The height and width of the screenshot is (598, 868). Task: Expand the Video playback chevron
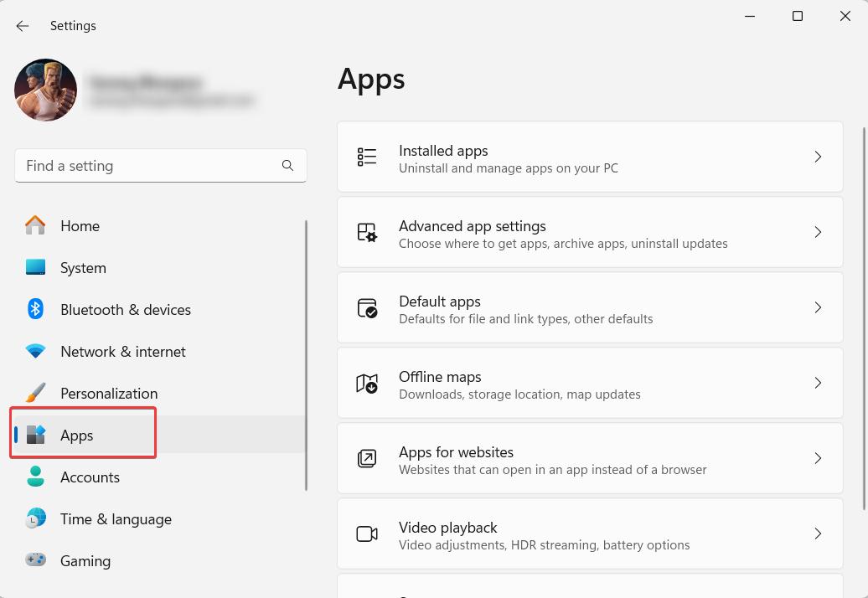819,533
